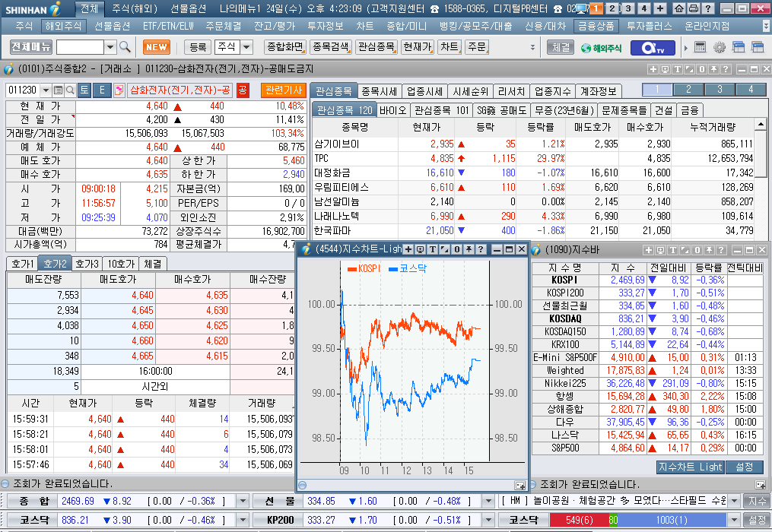This screenshot has height=532, width=772.
Task: Click the memo note icon near stock name
Action: click(x=119, y=90)
